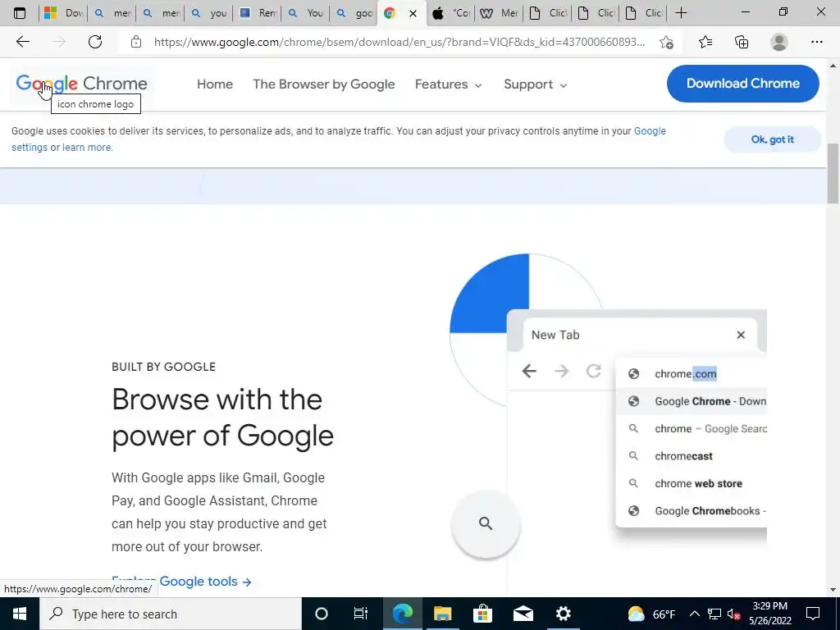
Task: Click the scrollbar down arrow
Action: (x=833, y=590)
